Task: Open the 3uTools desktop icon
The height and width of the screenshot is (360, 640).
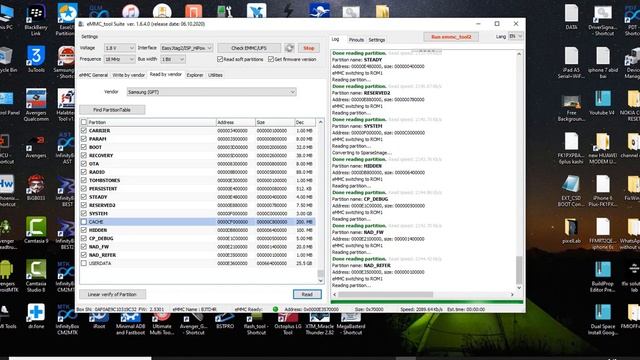Action: click(36, 59)
